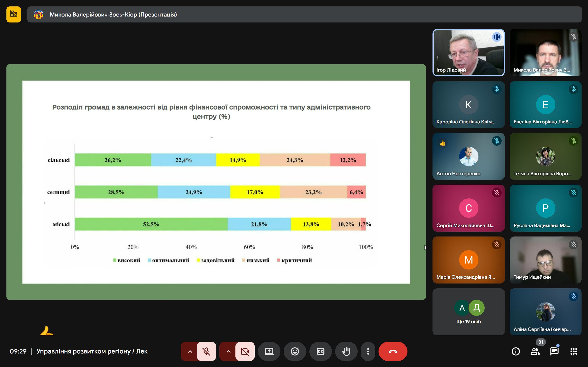Expand video settings arrow

point(228,351)
